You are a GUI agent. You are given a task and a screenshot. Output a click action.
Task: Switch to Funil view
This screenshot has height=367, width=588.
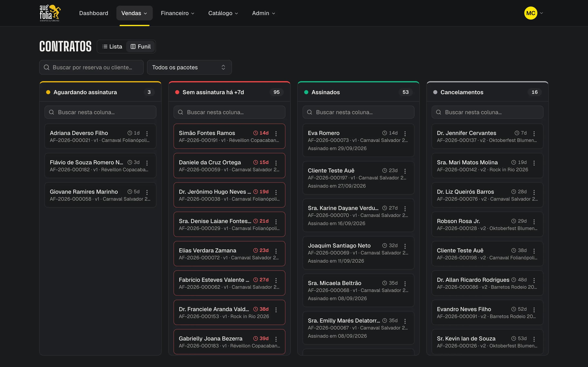[140, 47]
